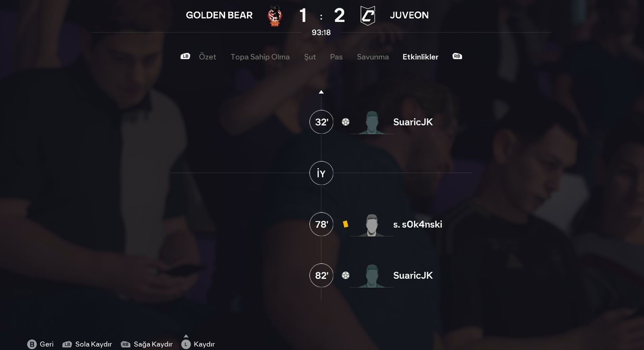
Task: Click the Juveon team logo
Action: point(368,16)
